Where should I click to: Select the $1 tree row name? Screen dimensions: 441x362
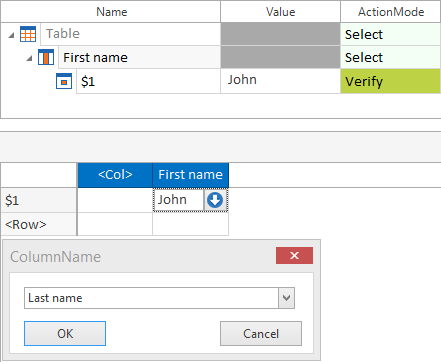[x=148, y=81]
